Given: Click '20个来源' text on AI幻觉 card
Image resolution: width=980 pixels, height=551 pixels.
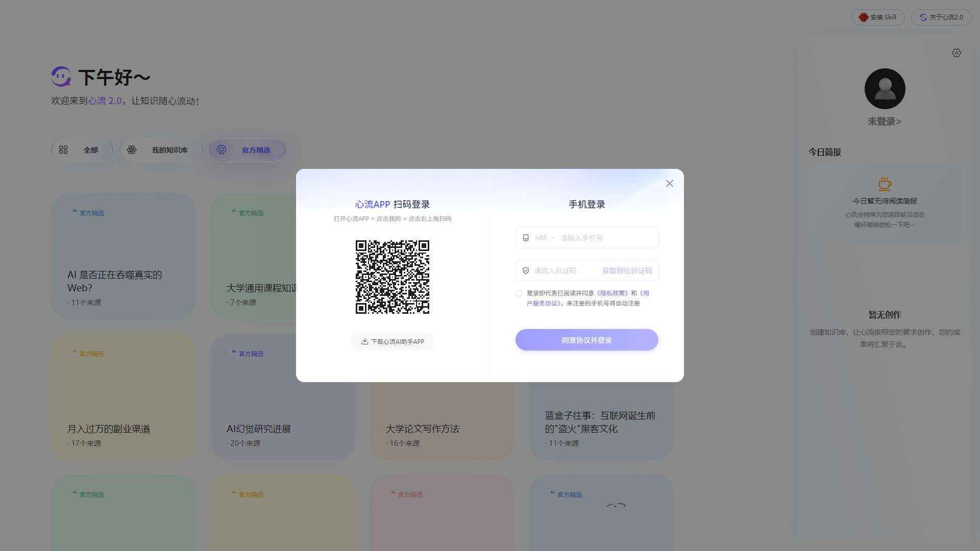Looking at the screenshot, I should click(x=245, y=443).
